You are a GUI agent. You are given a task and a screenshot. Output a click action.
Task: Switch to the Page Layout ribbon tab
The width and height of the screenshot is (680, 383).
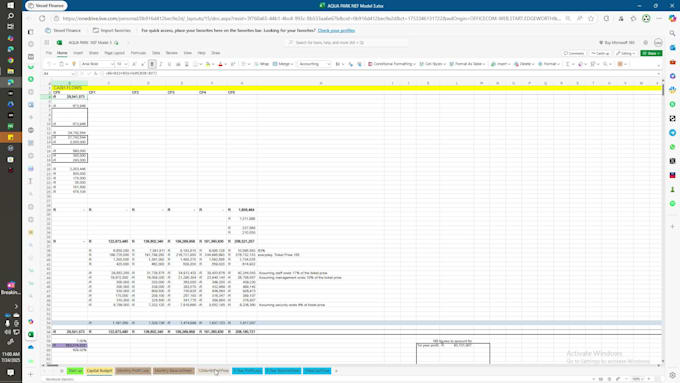[x=114, y=53]
